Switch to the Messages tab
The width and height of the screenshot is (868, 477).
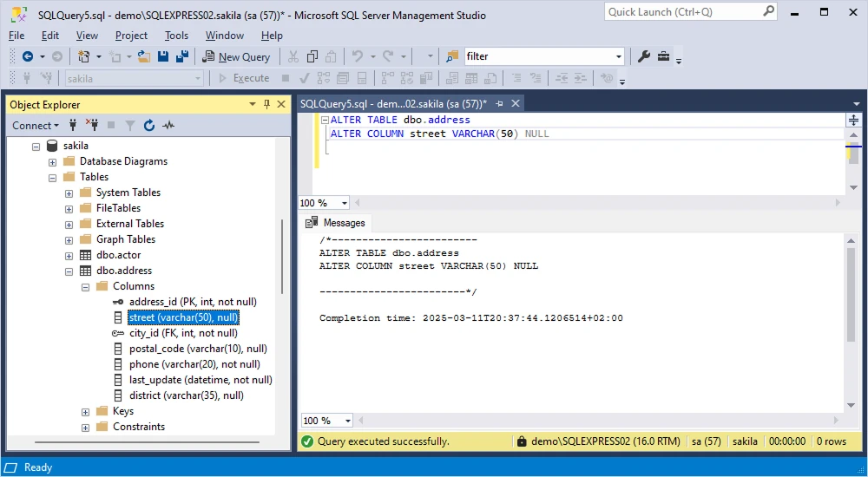point(337,222)
